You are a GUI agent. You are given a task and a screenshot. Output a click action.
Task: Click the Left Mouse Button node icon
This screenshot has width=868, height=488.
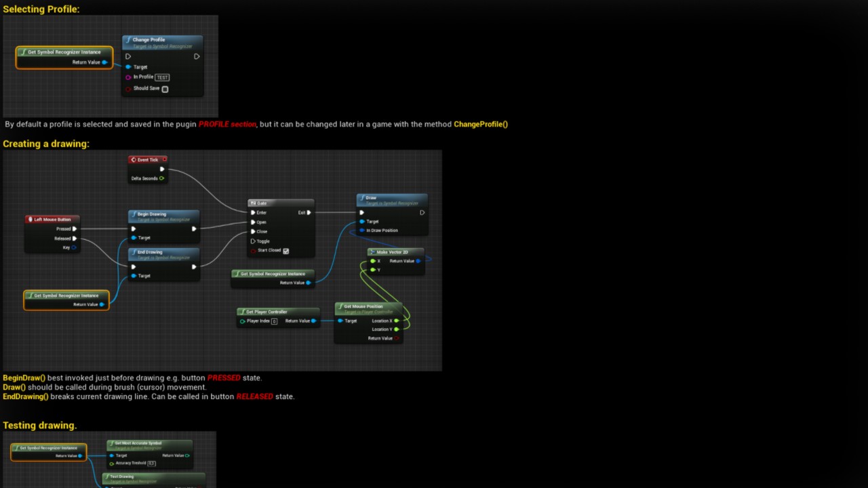pos(30,220)
